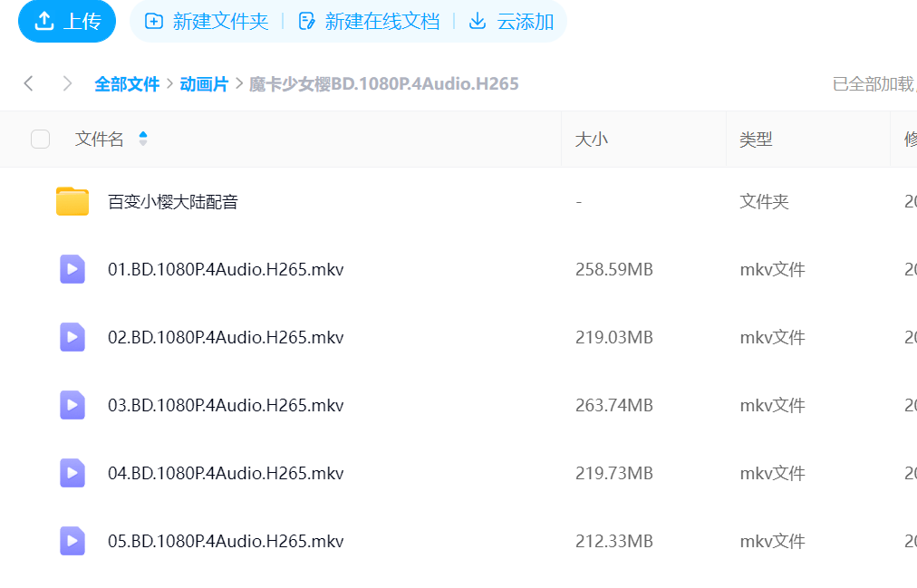Check the 百变小樱大陆配音 folder row checkbox
The width and height of the screenshot is (917, 588).
click(x=40, y=201)
